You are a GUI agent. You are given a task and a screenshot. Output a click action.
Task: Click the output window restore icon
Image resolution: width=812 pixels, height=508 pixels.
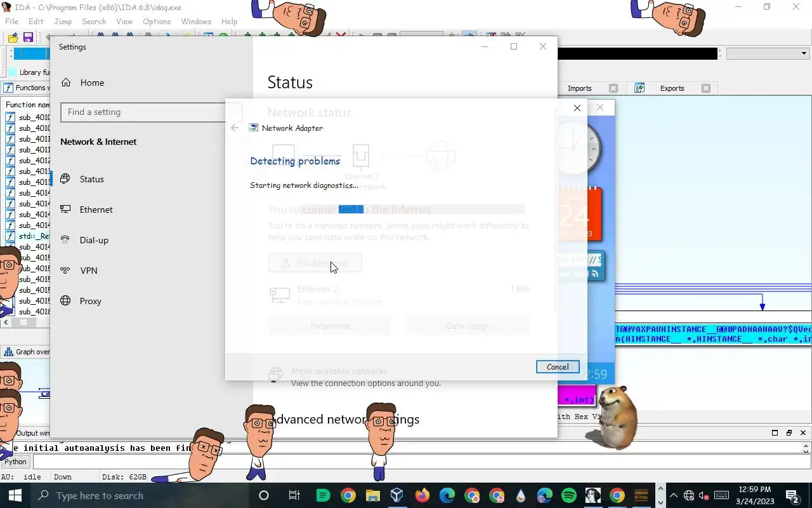775,432
